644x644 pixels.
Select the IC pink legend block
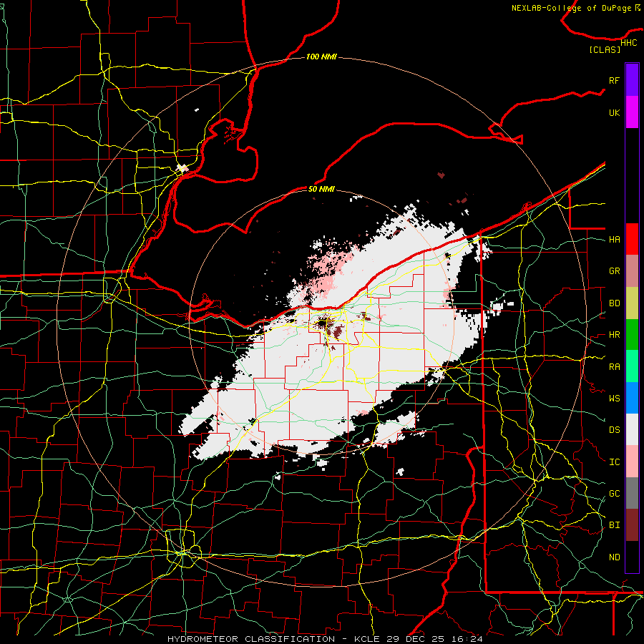pyautogui.click(x=632, y=462)
